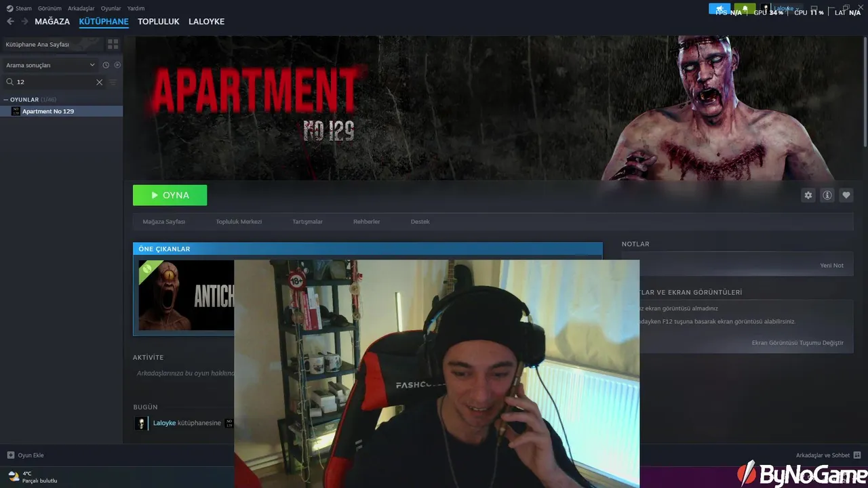Image resolution: width=868 pixels, height=488 pixels.
Task: Toggle the ready-to-play filter icon
Action: pyautogui.click(x=117, y=65)
